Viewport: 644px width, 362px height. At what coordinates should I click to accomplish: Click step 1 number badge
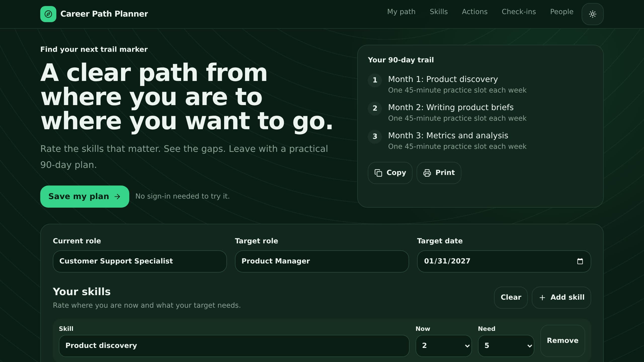(375, 80)
